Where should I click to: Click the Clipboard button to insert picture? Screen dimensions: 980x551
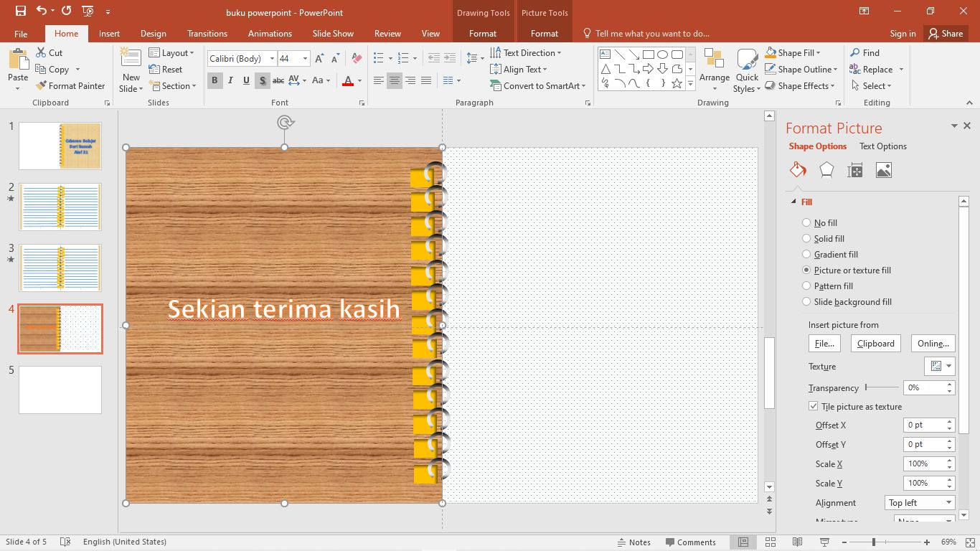875,343
